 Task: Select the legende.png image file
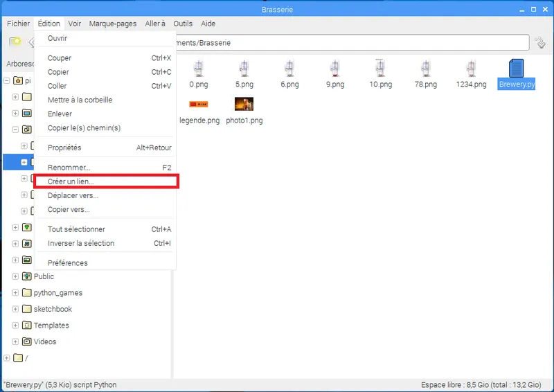click(199, 105)
